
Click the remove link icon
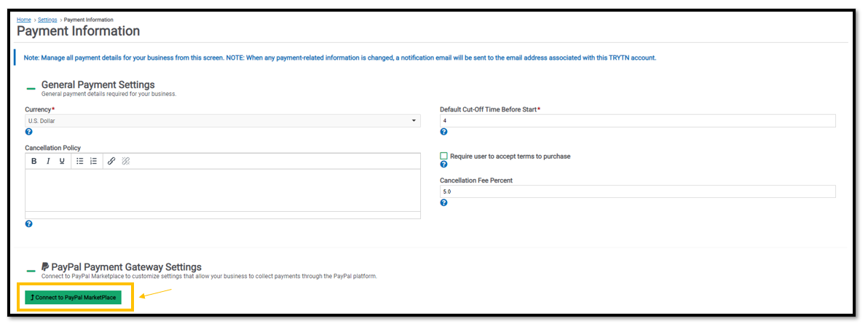point(125,162)
